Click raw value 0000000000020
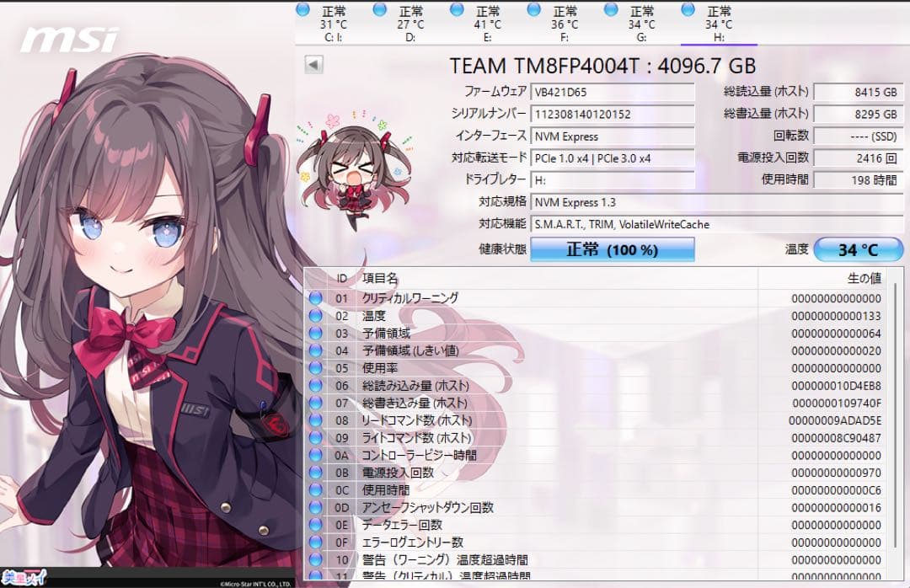This screenshot has width=910, height=588. (x=836, y=350)
